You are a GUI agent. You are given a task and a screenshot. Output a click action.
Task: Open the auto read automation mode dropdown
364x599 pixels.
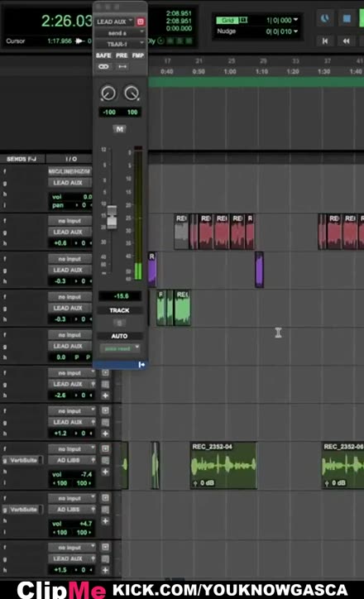pos(120,348)
